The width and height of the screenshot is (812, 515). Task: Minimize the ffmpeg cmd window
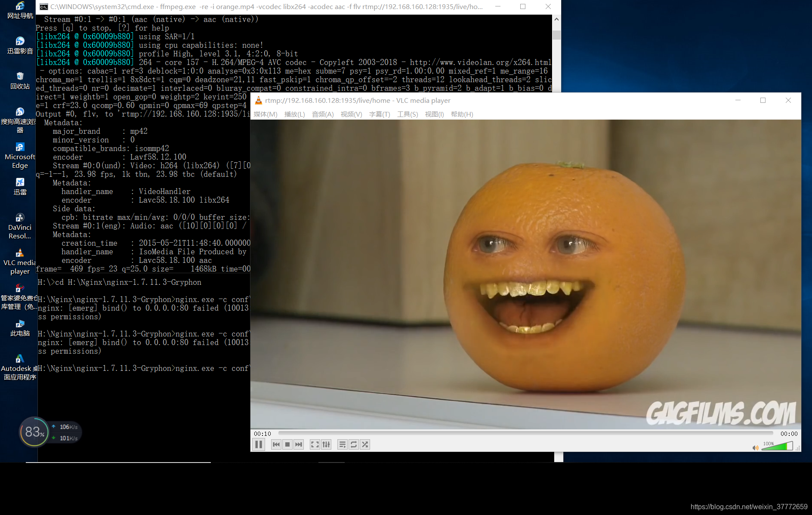(x=498, y=6)
